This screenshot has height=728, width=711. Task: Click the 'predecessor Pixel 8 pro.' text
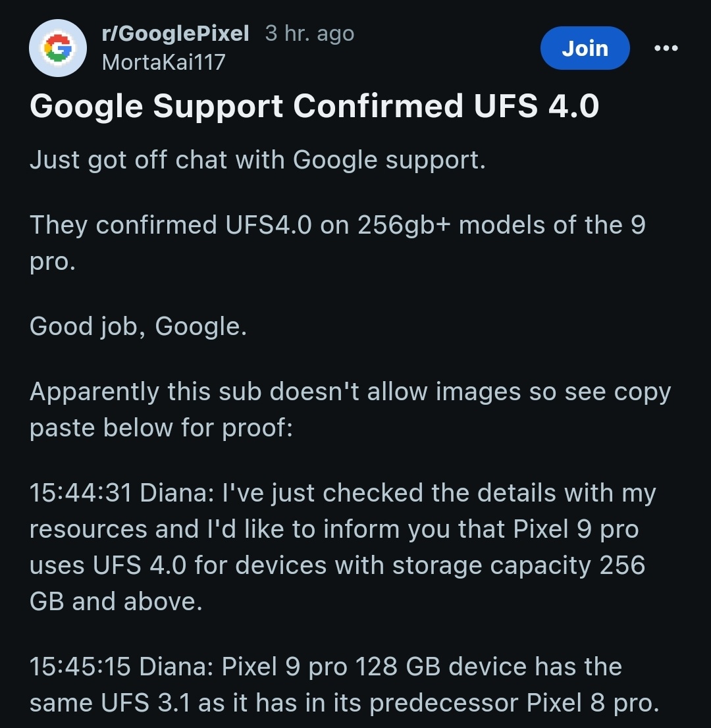pos(515,702)
